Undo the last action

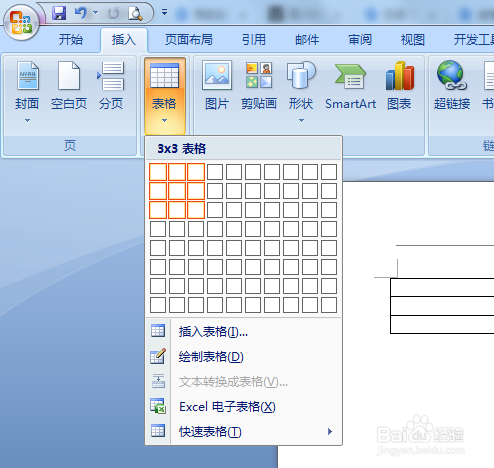click(80, 13)
